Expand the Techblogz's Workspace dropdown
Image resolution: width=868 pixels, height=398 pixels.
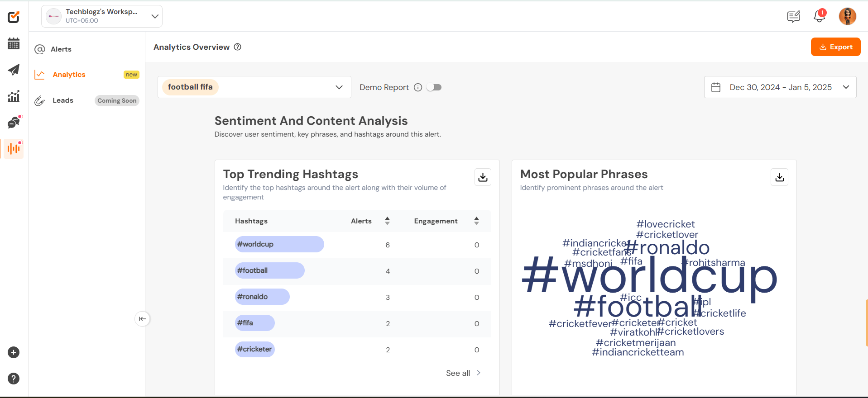coord(102,16)
